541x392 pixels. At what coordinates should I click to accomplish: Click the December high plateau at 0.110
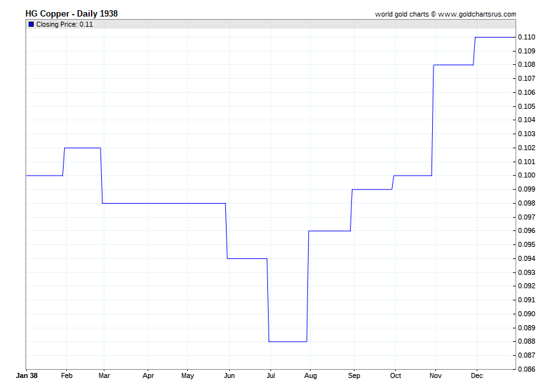495,38
